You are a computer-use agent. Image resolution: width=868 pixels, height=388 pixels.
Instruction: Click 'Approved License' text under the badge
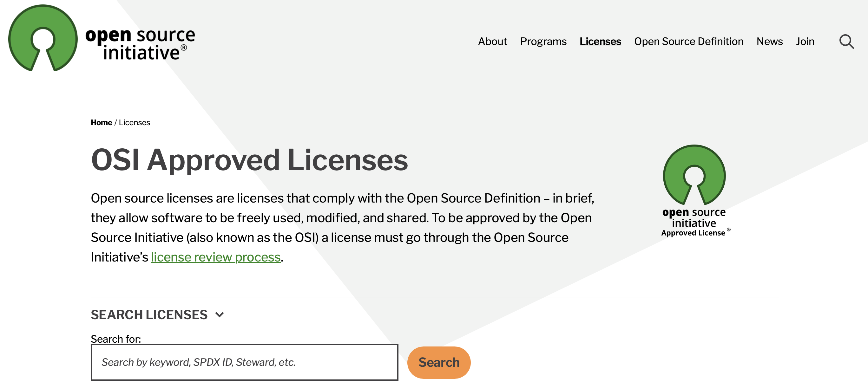pyautogui.click(x=693, y=233)
